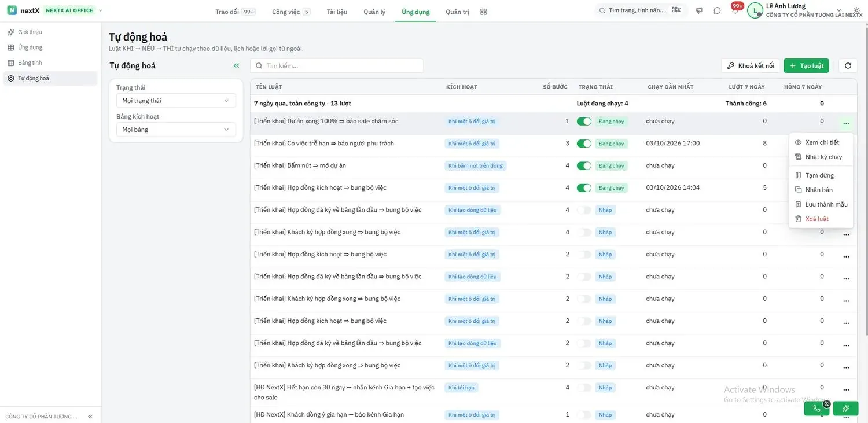Switch to the Trao đổi tab

pyautogui.click(x=235, y=12)
